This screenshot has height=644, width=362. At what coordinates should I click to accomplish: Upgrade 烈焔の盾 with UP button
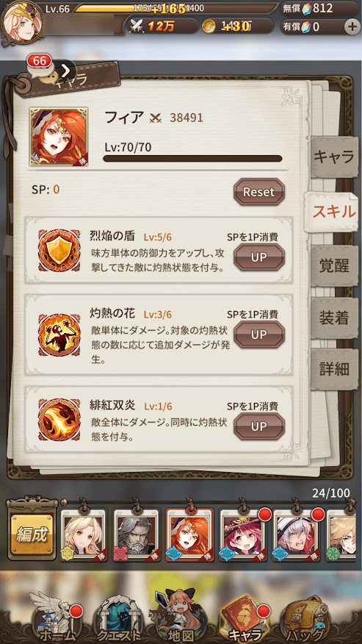(259, 257)
